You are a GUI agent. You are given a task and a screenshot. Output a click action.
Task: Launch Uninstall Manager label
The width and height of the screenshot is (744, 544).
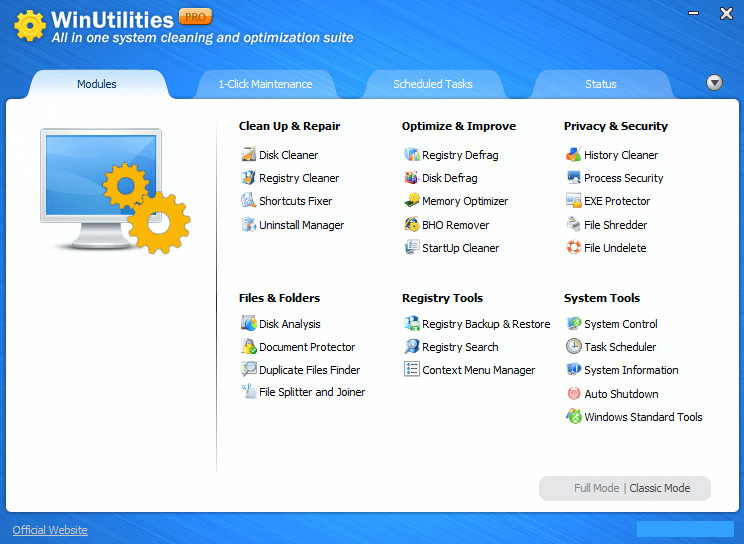[x=301, y=225]
